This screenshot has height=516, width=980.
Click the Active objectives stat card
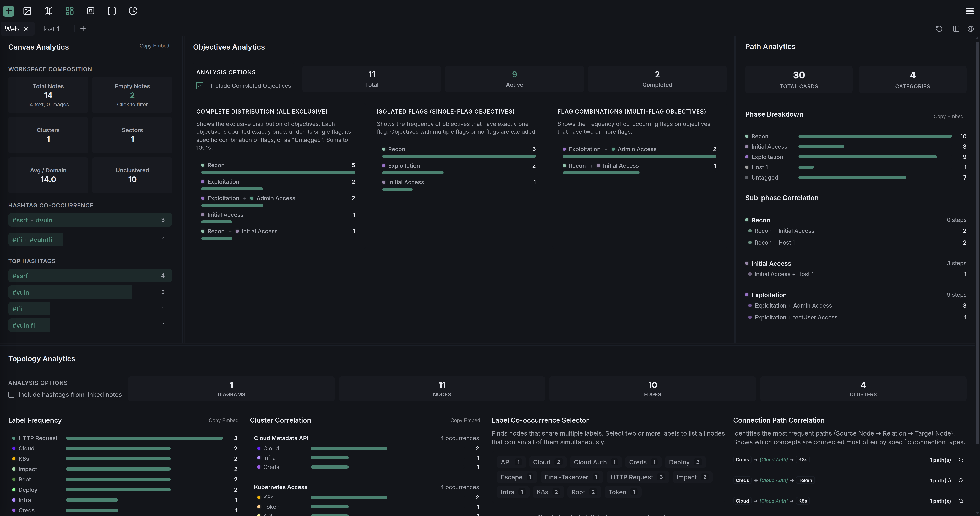[x=514, y=79]
